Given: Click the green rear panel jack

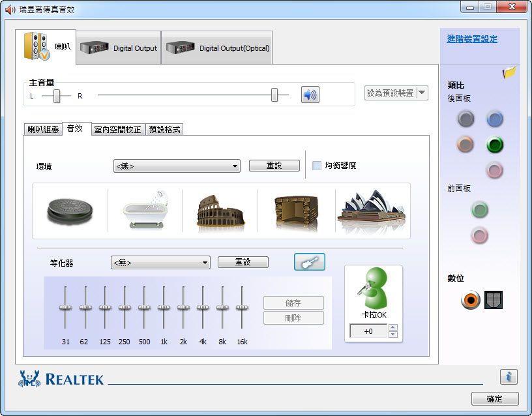Looking at the screenshot, I should pyautogui.click(x=495, y=144).
